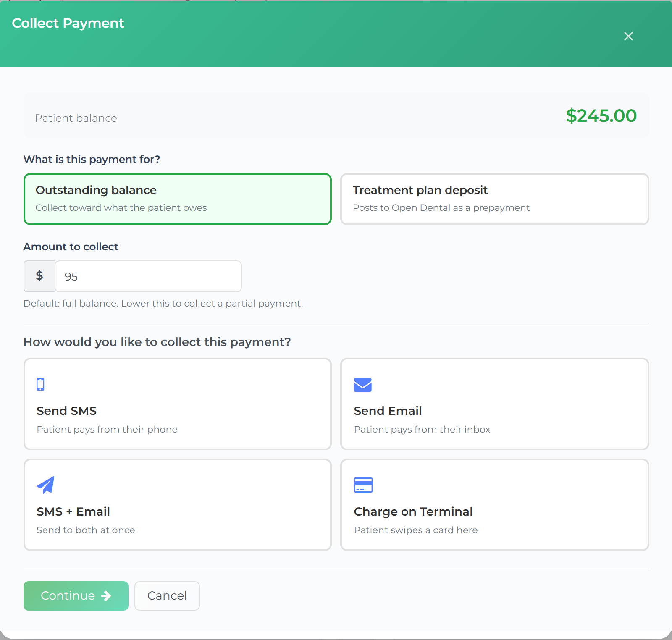This screenshot has height=640, width=672.
Task: Click the default full balance hint text
Action: point(163,304)
